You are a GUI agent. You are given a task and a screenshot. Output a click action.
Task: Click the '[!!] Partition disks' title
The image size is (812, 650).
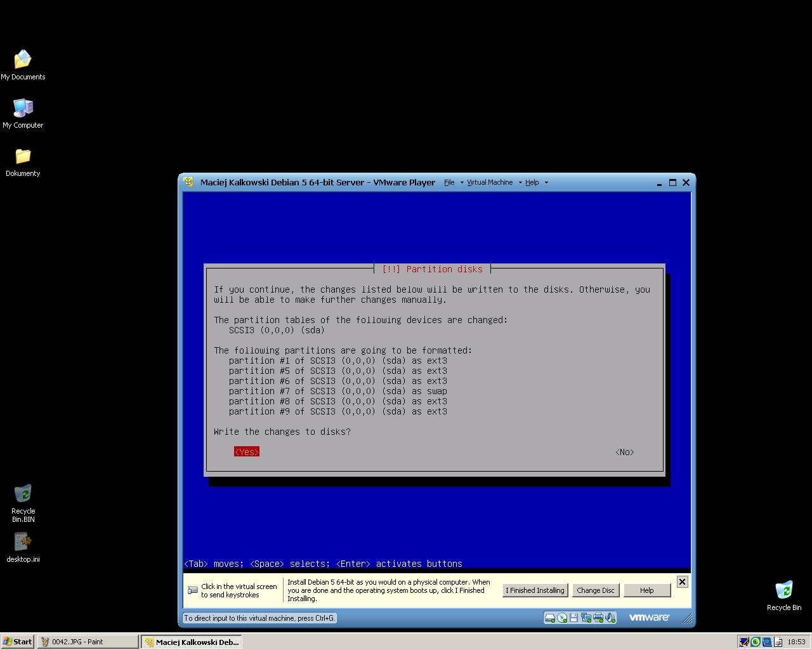[432, 269]
